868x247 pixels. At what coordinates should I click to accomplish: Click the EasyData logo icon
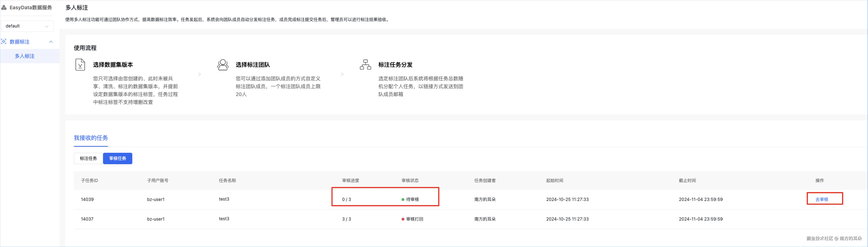(4, 7)
